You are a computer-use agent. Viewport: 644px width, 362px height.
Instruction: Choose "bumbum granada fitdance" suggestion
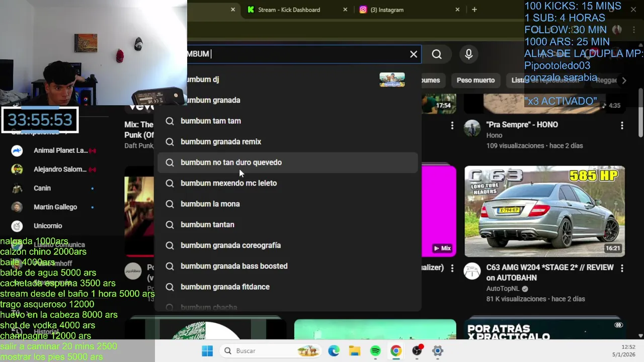(288, 287)
